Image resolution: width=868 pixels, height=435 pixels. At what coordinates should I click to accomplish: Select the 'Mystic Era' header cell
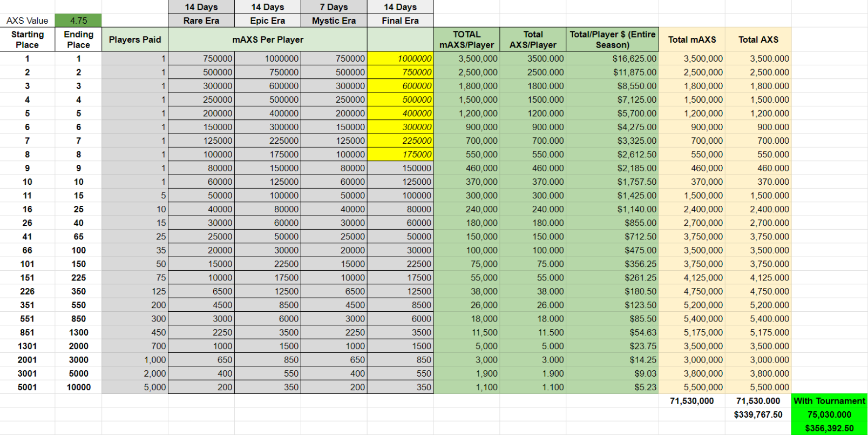coord(334,21)
